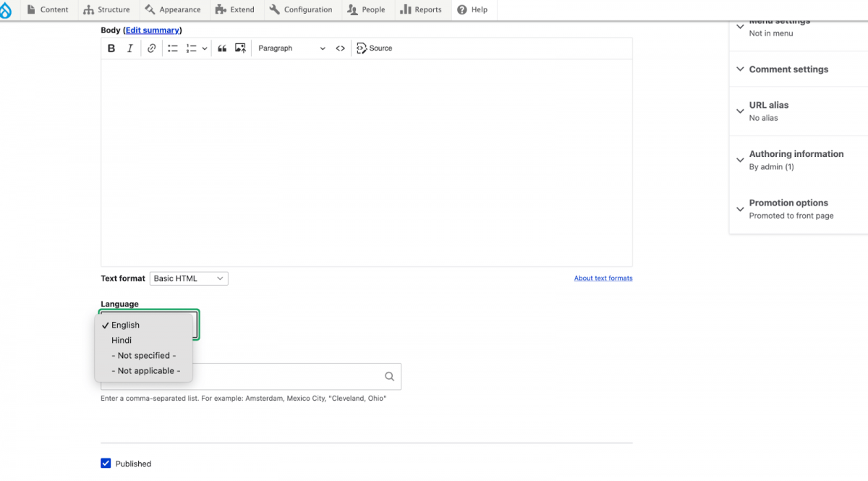Click the Drupal logo icon
Viewport: 868px width, 481px height.
coord(5,9)
